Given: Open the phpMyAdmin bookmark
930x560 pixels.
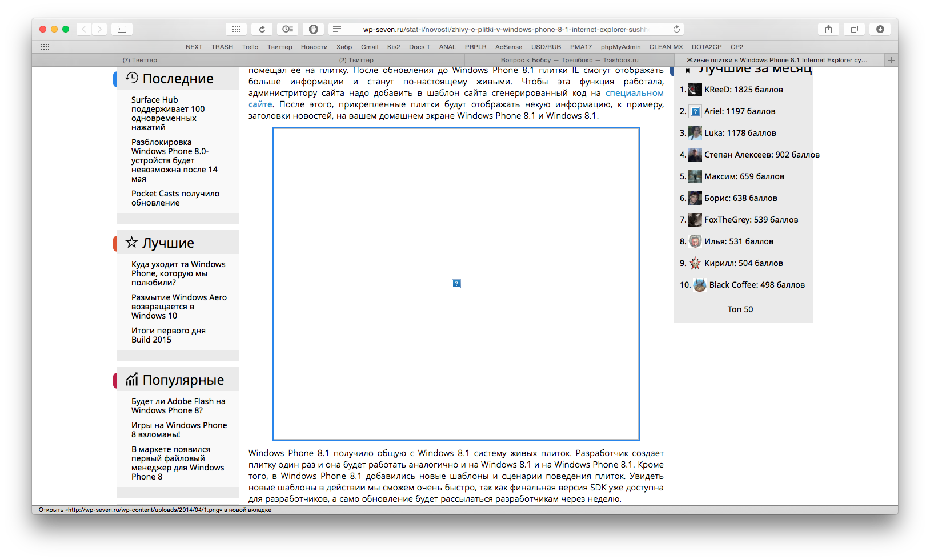Looking at the screenshot, I should click(x=620, y=47).
